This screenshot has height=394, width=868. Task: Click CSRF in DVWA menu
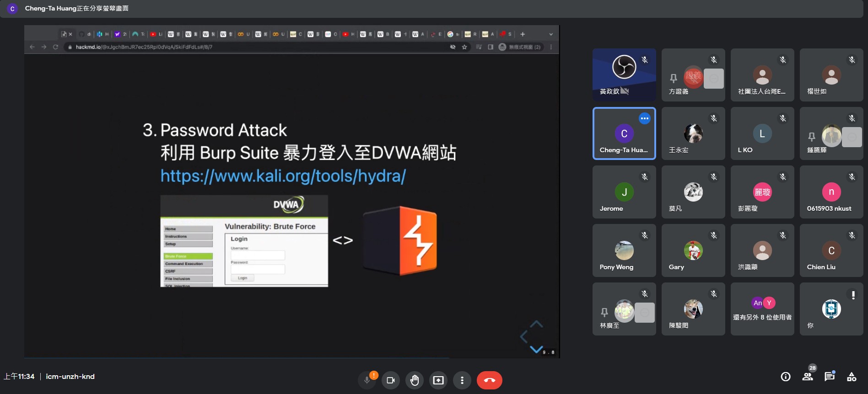[188, 271]
